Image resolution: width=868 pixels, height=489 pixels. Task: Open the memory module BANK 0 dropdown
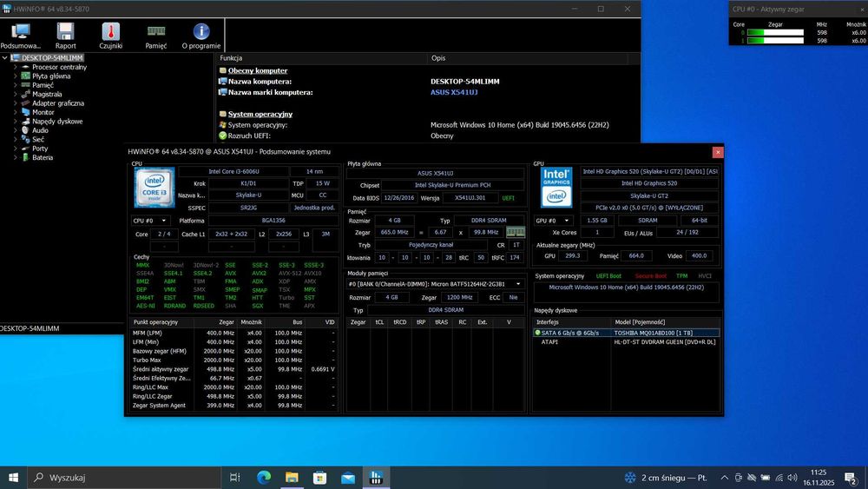click(436, 284)
